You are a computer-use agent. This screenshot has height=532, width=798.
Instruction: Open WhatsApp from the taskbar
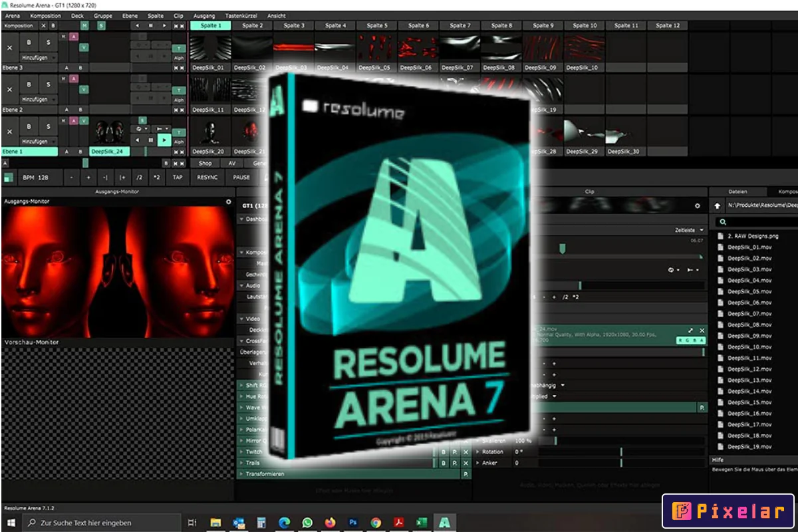(307, 523)
